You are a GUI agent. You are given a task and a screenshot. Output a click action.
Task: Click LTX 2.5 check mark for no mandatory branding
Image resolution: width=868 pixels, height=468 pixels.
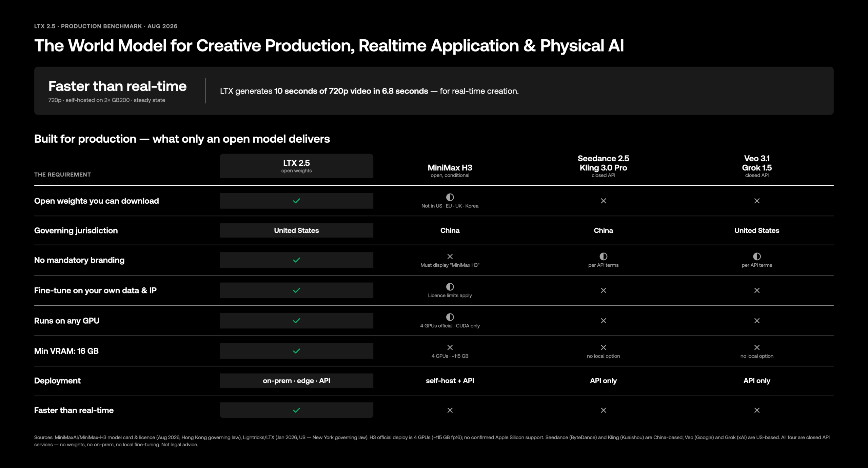coord(296,260)
